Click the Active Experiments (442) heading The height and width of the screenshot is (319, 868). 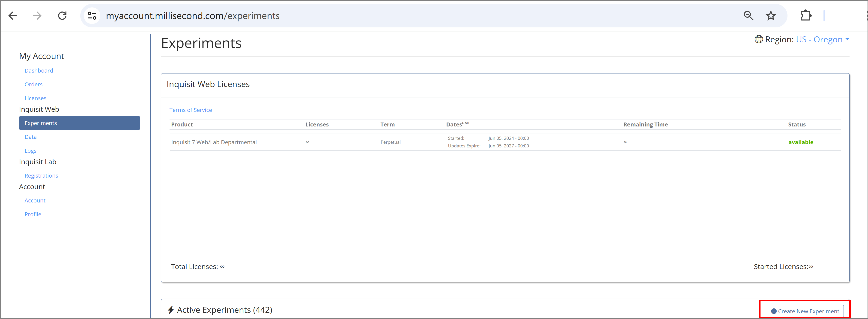pyautogui.click(x=224, y=310)
